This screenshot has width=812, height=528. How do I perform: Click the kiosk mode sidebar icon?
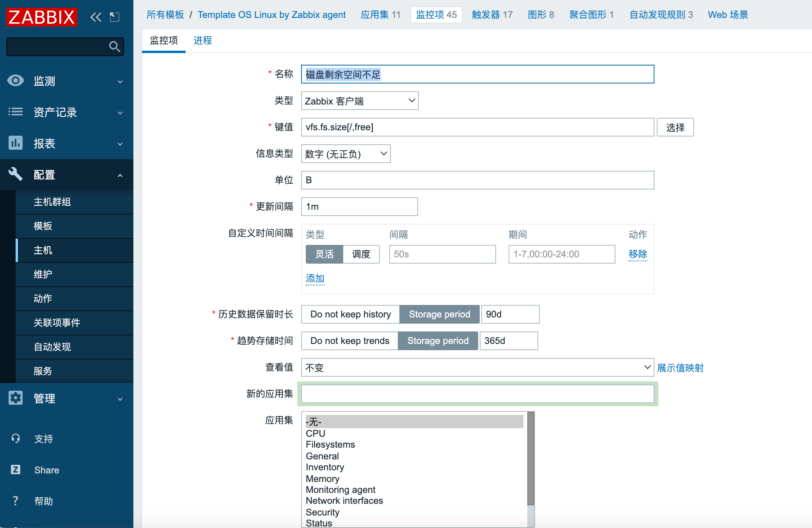(x=115, y=17)
